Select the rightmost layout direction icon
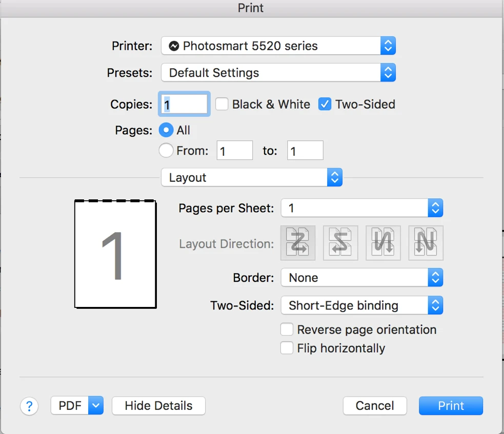Screen dimensions: 504x434 pyautogui.click(x=425, y=242)
